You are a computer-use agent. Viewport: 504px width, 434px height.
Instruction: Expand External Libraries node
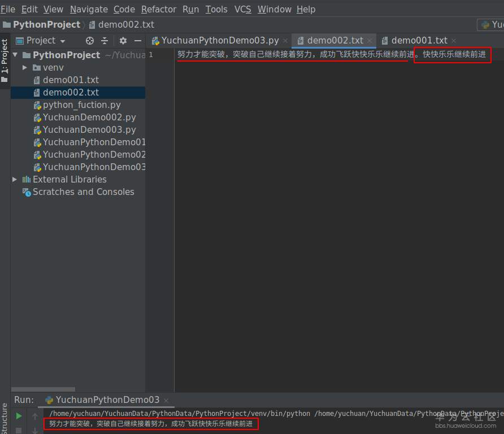click(15, 179)
